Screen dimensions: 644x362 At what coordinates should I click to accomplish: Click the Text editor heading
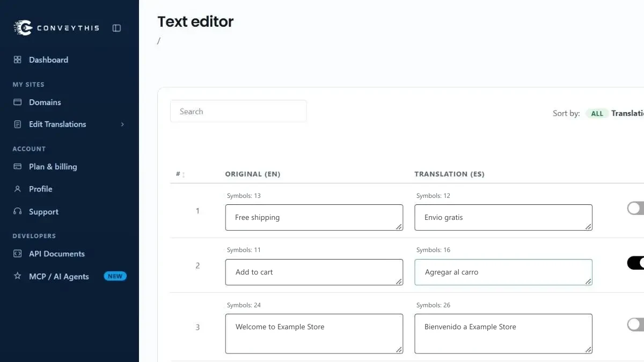click(x=195, y=22)
